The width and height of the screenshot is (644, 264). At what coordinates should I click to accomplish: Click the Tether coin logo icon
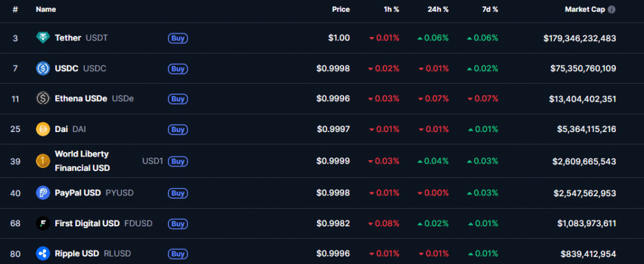[x=43, y=38]
